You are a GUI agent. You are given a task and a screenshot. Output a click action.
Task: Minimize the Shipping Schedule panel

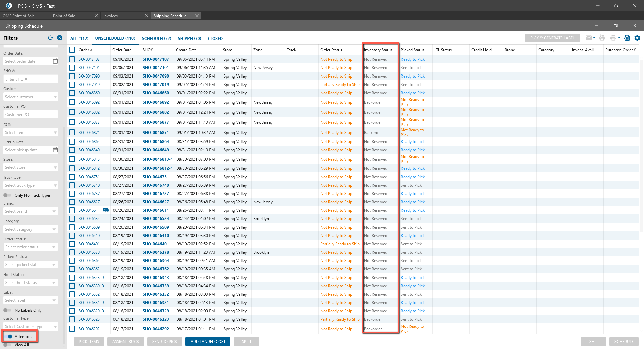(x=596, y=26)
